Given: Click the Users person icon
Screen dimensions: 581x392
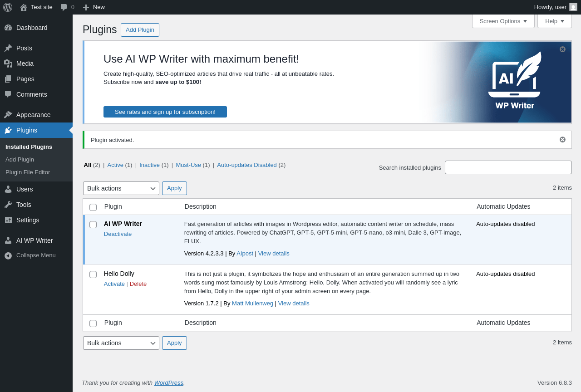Looking at the screenshot, I should click(8, 189).
